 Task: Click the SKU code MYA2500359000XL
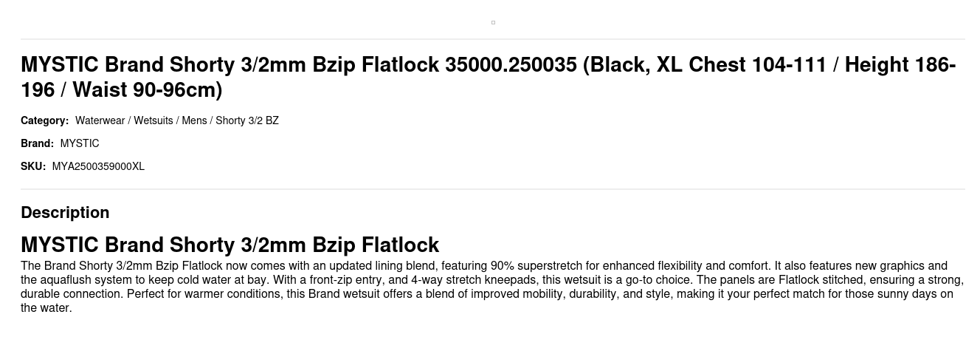point(98,166)
